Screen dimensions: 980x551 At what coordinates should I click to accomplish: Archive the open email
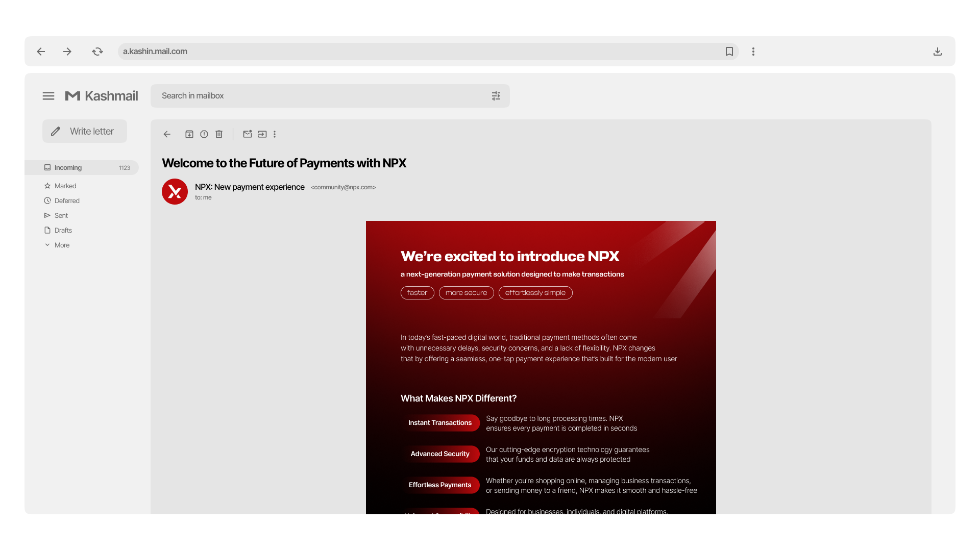pos(189,134)
